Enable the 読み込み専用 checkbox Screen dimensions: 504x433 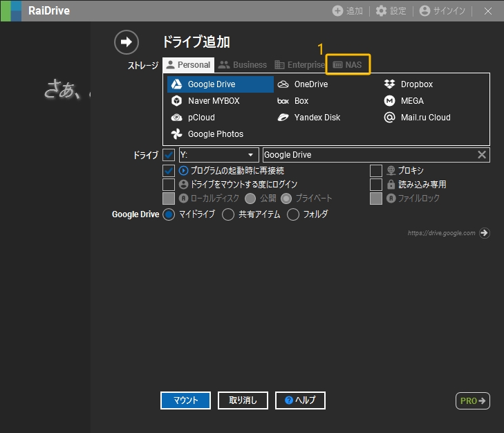(x=375, y=185)
